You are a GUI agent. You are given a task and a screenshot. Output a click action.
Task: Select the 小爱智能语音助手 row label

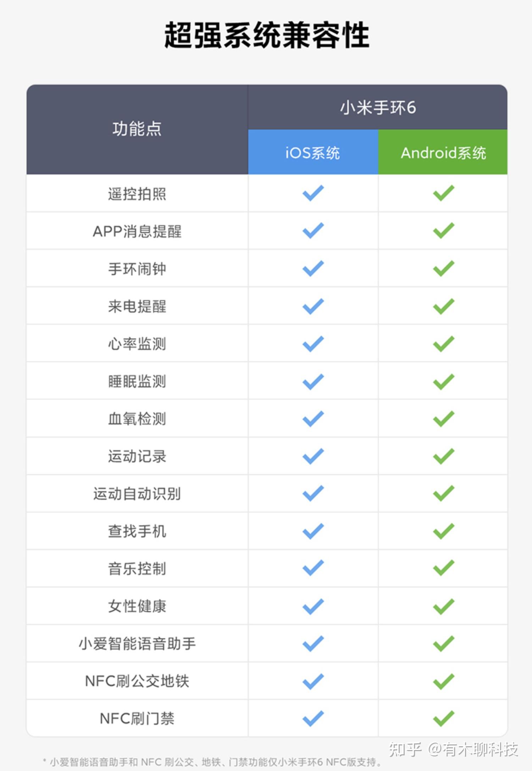(x=137, y=644)
